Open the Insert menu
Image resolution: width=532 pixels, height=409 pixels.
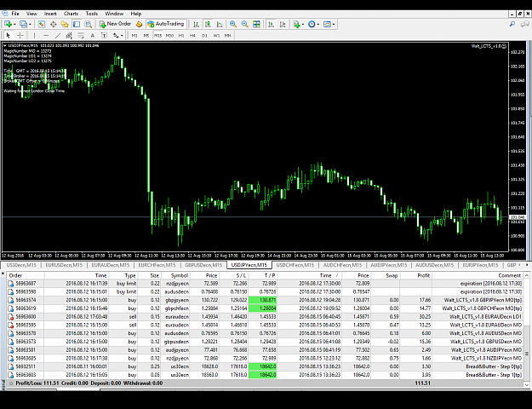[x=50, y=14]
